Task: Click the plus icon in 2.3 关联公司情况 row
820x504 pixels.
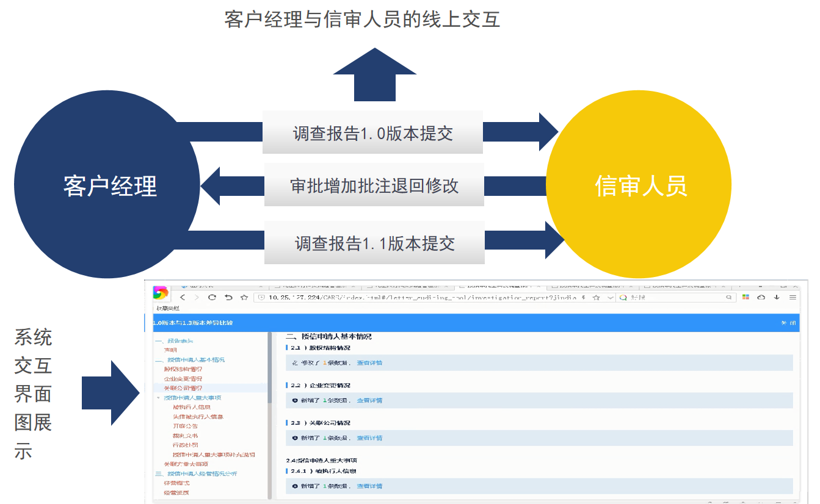Action: point(295,437)
